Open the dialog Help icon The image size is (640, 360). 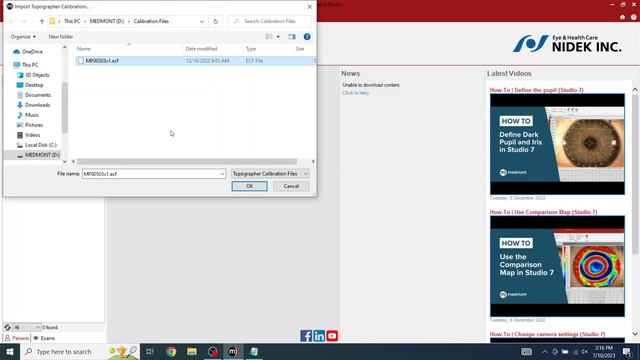(x=307, y=37)
